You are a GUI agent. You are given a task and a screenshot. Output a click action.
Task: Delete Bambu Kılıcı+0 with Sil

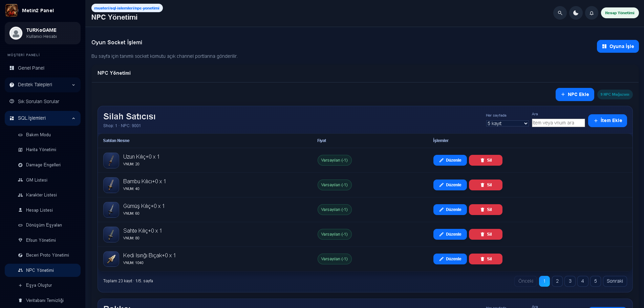click(486, 185)
